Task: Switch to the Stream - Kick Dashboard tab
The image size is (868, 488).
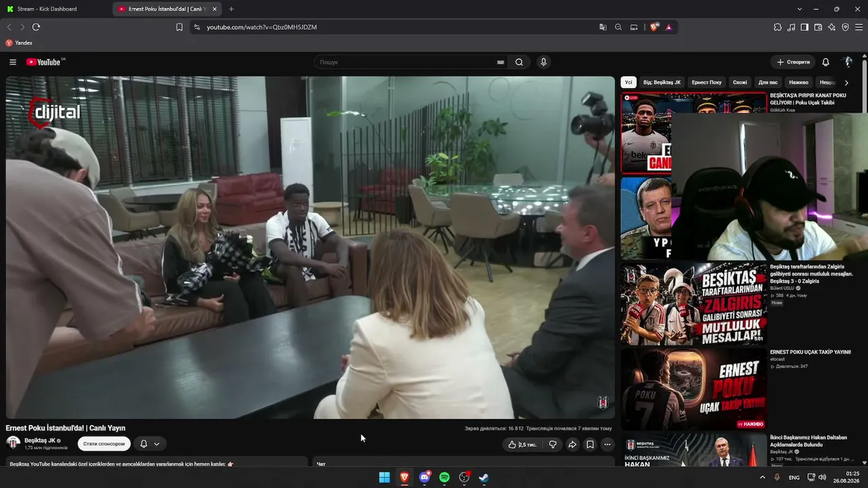Action: [x=54, y=9]
